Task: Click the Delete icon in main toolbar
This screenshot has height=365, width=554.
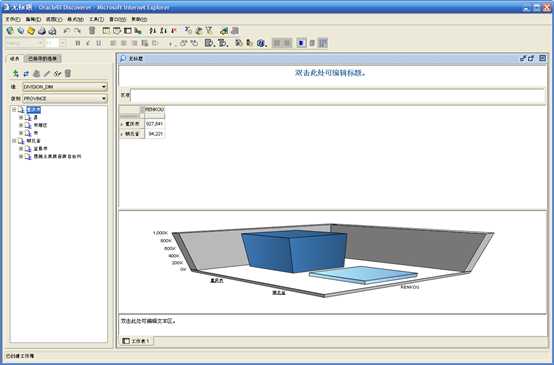Action: (x=92, y=31)
